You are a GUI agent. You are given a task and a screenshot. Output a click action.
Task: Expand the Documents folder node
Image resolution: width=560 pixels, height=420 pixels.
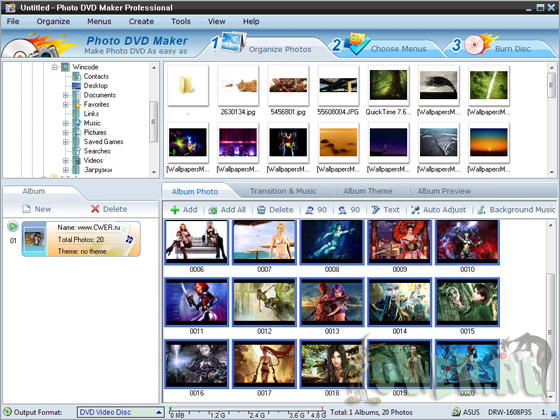pos(65,95)
